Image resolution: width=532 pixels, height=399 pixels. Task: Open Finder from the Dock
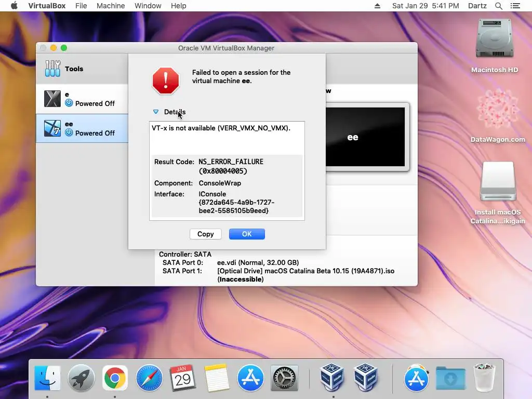click(x=47, y=378)
